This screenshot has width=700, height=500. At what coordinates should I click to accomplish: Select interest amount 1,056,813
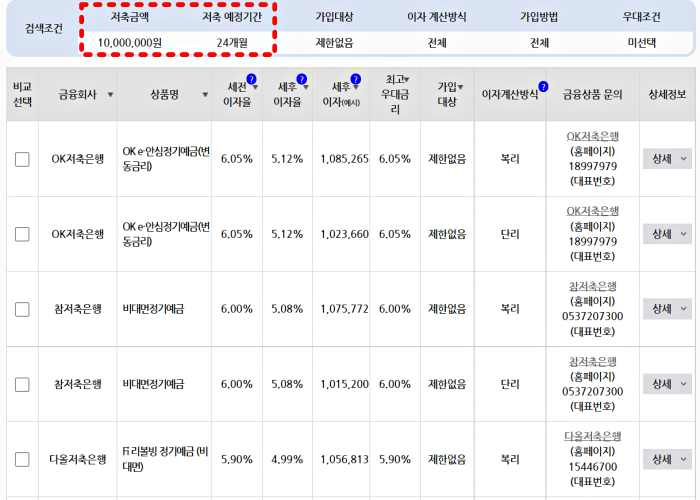coord(344,459)
